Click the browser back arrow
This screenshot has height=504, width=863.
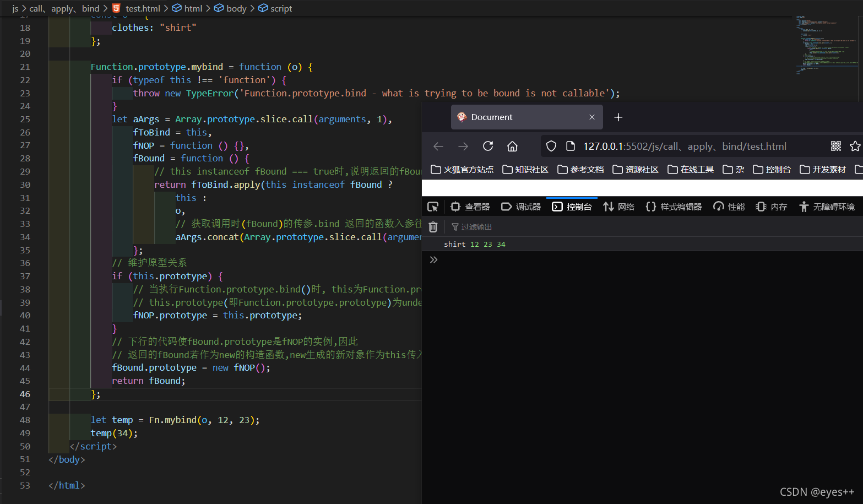click(438, 146)
